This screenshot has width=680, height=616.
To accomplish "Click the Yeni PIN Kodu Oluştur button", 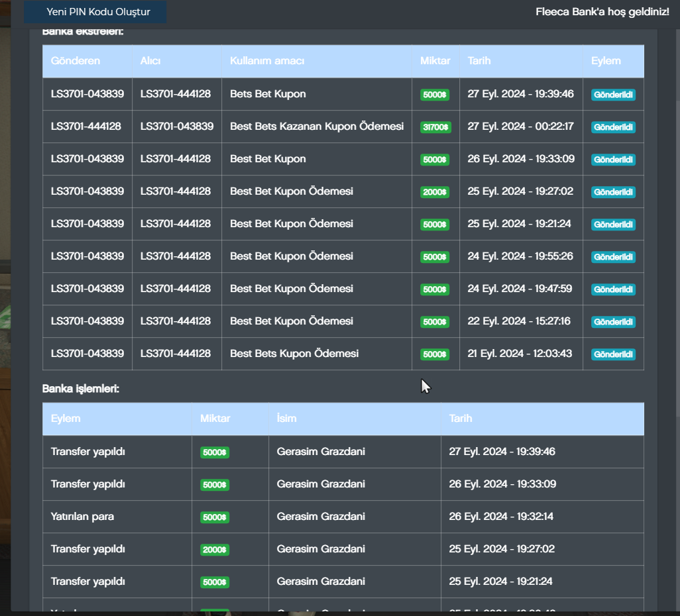I will click(98, 12).
